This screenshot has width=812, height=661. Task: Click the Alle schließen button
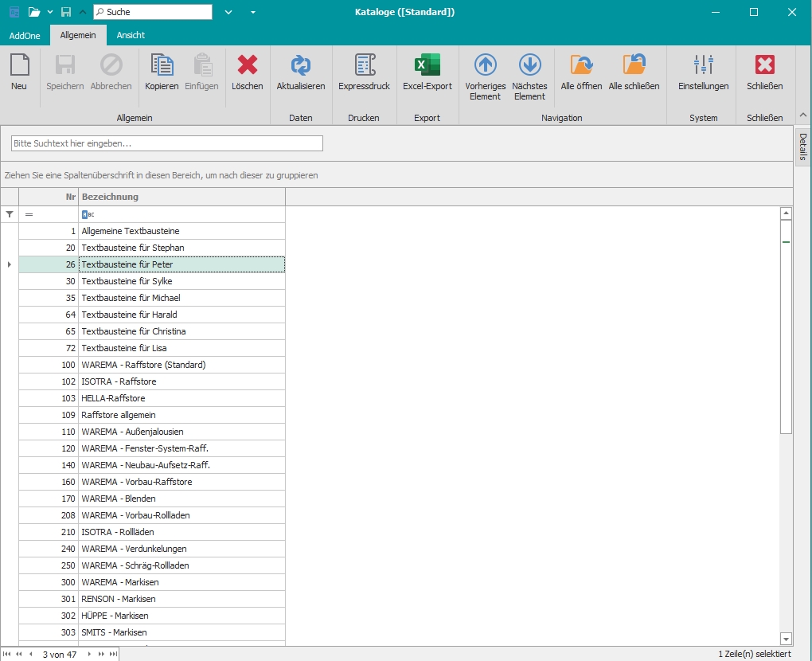click(x=634, y=65)
